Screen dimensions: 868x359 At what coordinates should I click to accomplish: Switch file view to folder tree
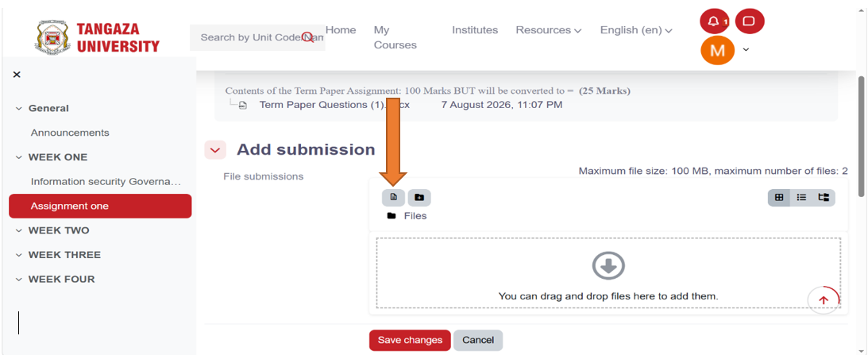[x=824, y=197]
